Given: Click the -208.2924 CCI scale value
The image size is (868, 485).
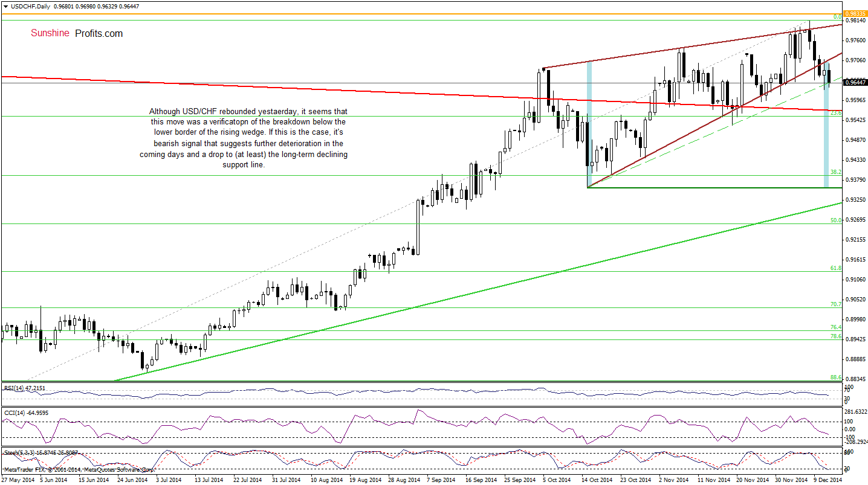Looking at the screenshot, I should [x=856, y=442].
